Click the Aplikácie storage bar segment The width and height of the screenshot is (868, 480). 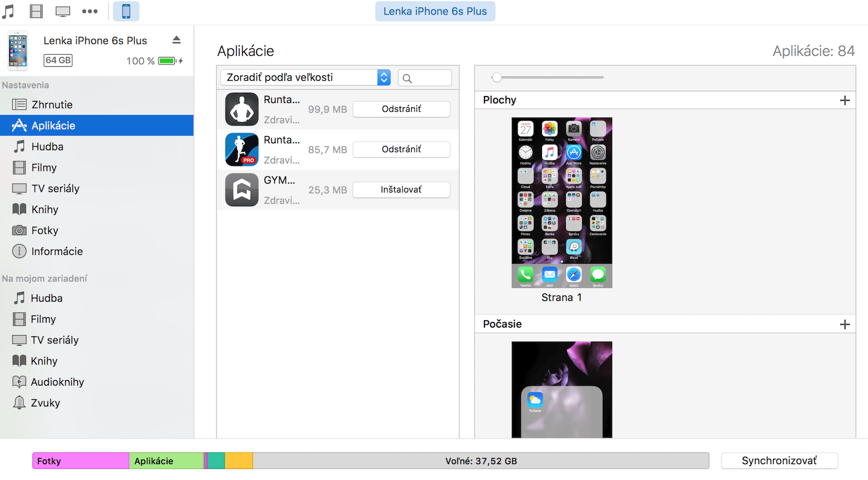point(167,461)
